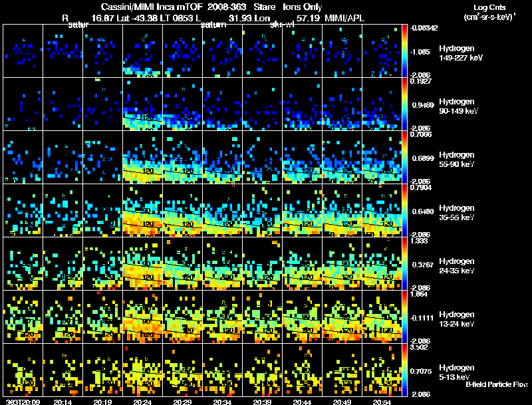Screen dimensions: 532x405
Task: Click the 20:44 time label
Action: coord(302,402)
